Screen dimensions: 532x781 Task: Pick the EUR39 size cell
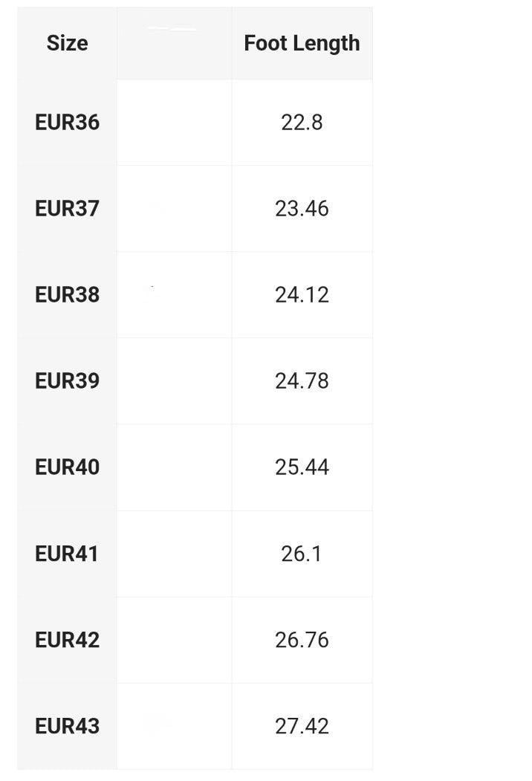pyautogui.click(x=67, y=381)
